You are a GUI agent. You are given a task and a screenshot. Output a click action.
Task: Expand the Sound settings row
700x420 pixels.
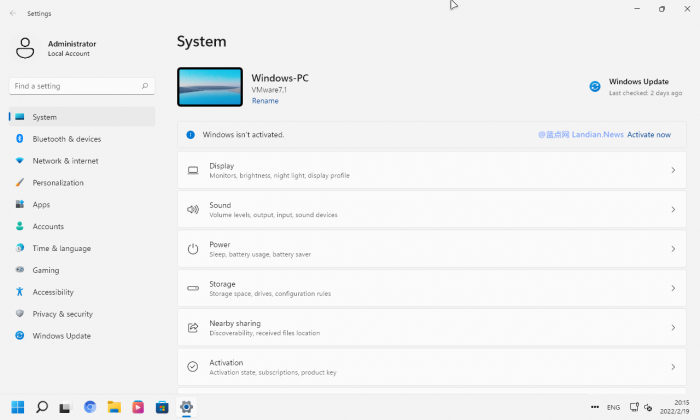tap(431, 209)
